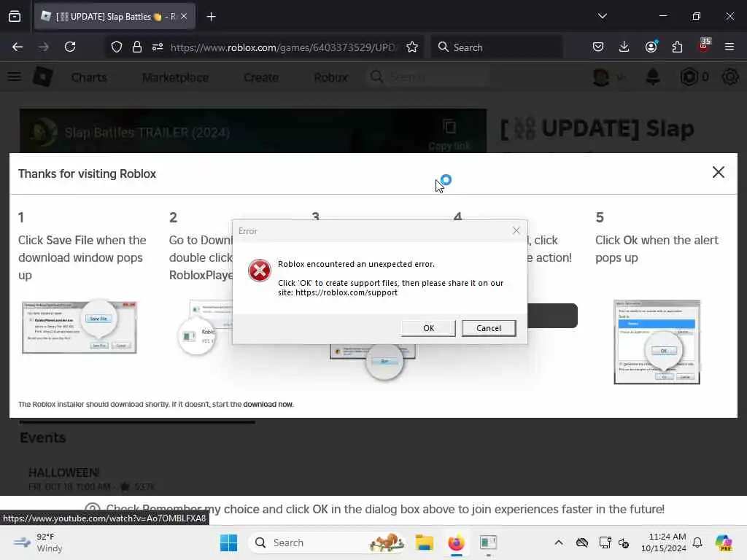
Task: Close the Error dialog with its X
Action: point(516,230)
